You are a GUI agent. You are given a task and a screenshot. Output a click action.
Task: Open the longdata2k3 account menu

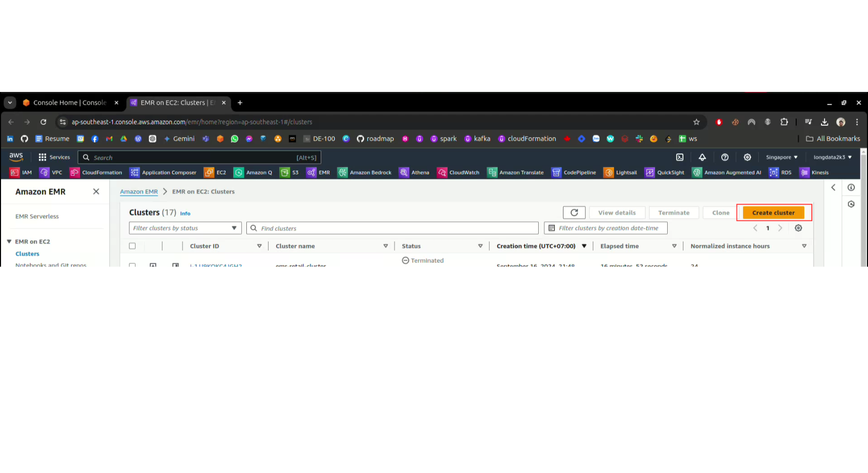832,157
